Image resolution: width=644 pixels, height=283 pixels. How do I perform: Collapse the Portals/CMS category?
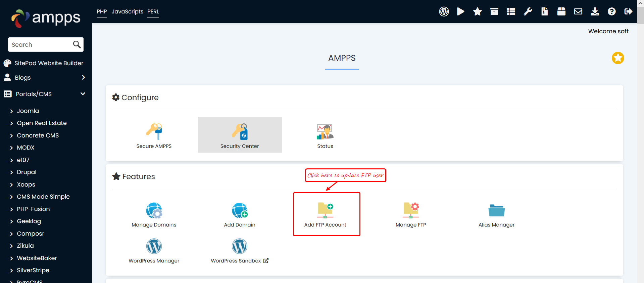tap(45, 94)
